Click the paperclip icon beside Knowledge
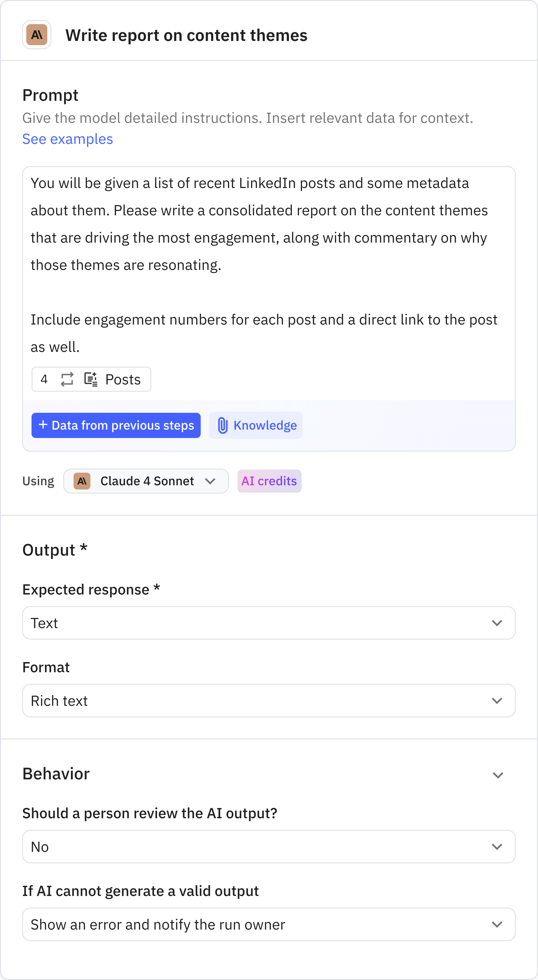Image resolution: width=538 pixels, height=980 pixels. [x=223, y=425]
